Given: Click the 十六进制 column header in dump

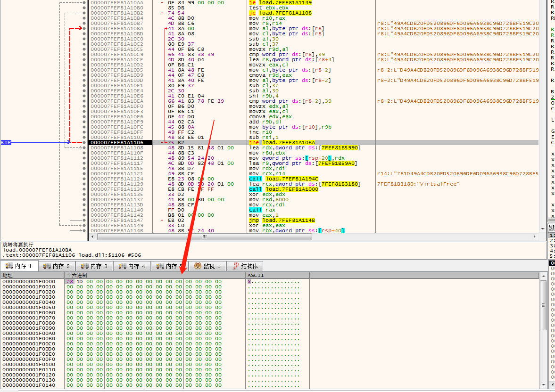Looking at the screenshot, I should tap(155, 275).
